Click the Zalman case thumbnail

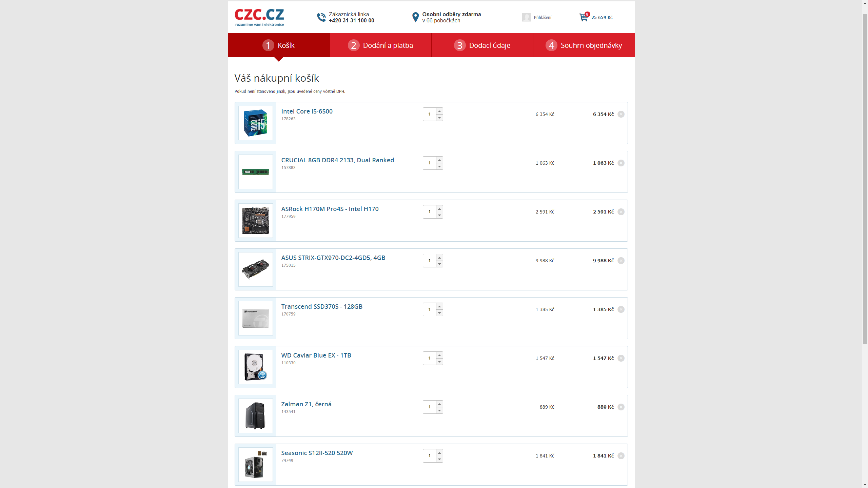click(x=256, y=416)
